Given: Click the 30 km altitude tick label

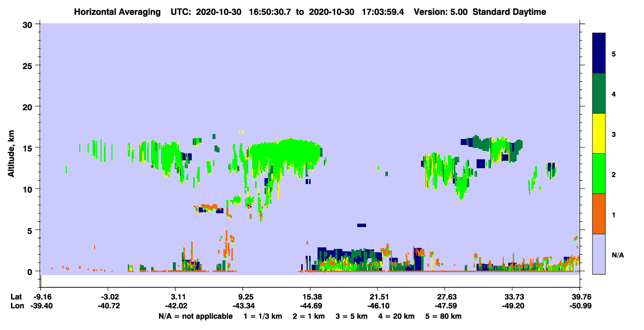Looking at the screenshot, I should coord(29,24).
